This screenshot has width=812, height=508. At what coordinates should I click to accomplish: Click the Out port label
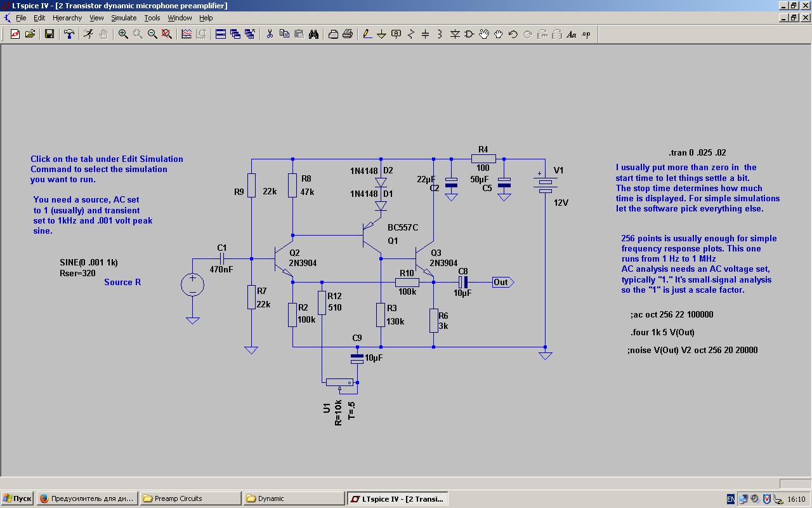pyautogui.click(x=501, y=282)
